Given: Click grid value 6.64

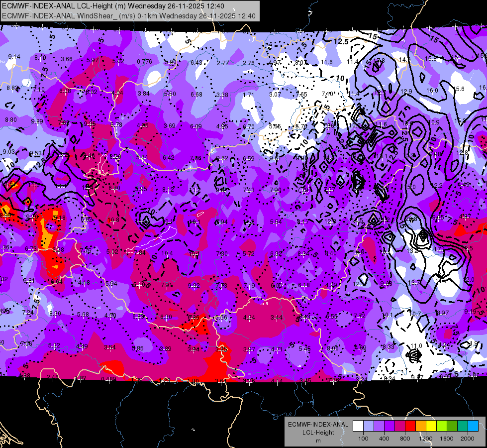Looking at the screenshot, I should pyautogui.click(x=57, y=282).
